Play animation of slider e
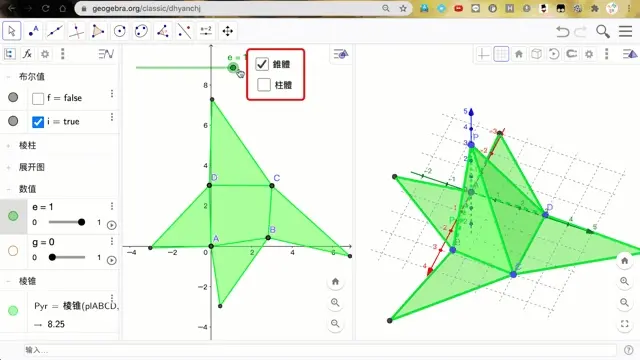 click(x=111, y=225)
